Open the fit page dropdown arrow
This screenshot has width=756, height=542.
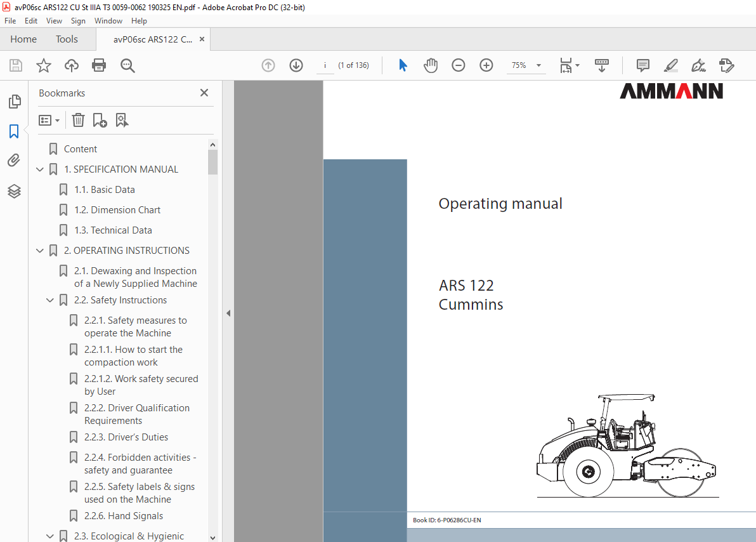click(x=578, y=65)
